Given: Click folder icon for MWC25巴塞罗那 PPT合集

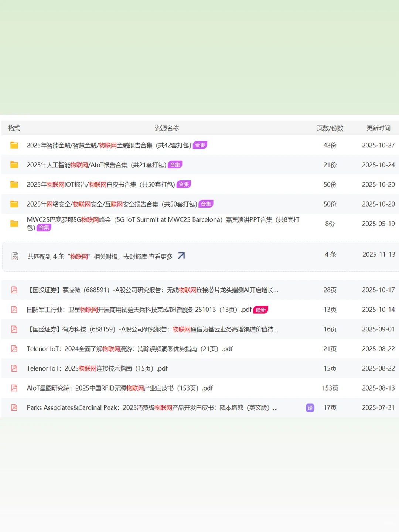Looking at the screenshot, I should [14, 224].
